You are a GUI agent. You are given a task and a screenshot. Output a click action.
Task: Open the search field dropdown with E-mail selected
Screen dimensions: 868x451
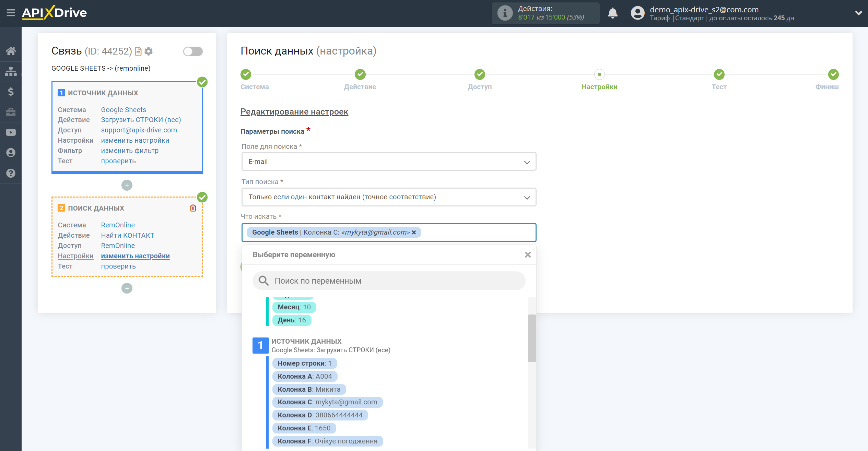389,162
